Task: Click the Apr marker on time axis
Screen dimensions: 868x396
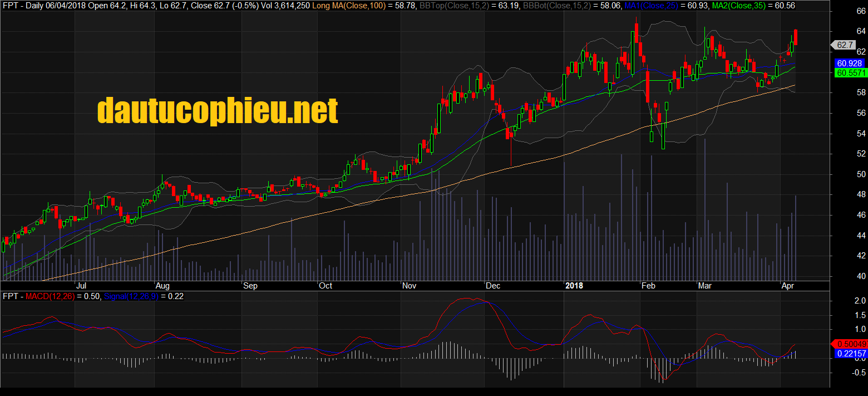Action: pos(788,286)
